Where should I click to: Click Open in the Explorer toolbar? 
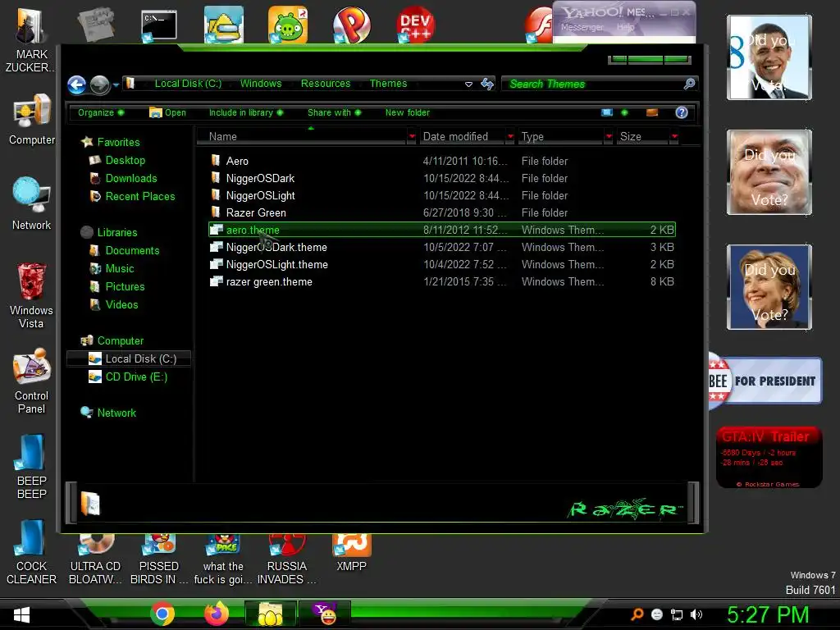[167, 112]
